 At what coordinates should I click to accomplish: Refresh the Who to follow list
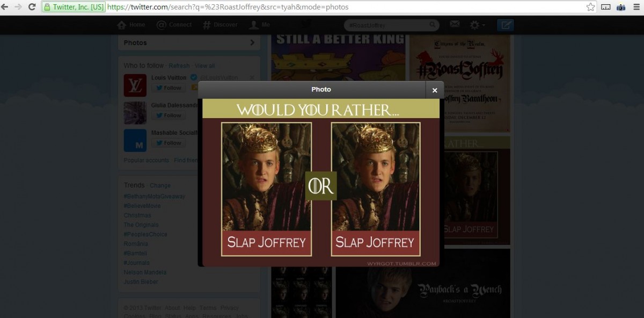click(x=179, y=66)
